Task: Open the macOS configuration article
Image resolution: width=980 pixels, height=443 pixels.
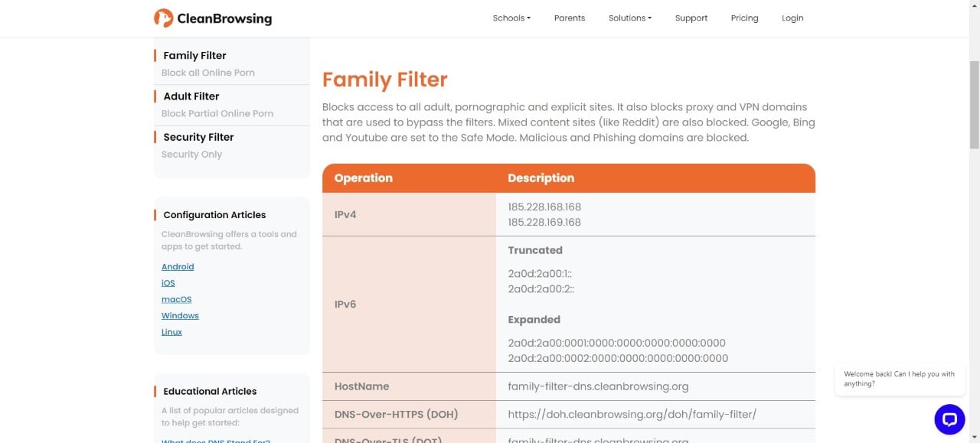Action: [x=176, y=300]
